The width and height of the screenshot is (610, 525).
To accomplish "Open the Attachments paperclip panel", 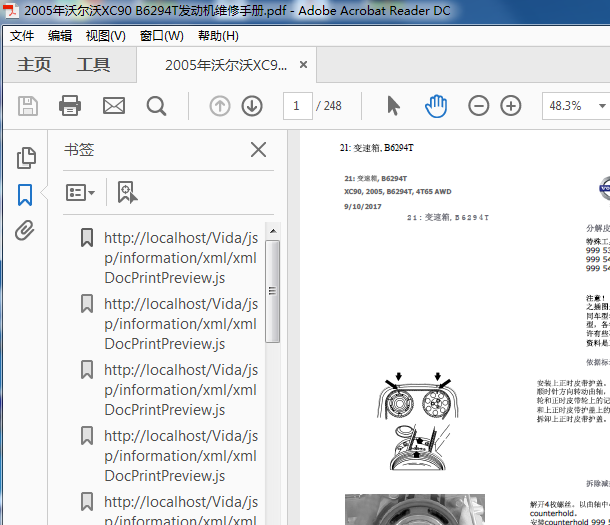I will coord(25,231).
